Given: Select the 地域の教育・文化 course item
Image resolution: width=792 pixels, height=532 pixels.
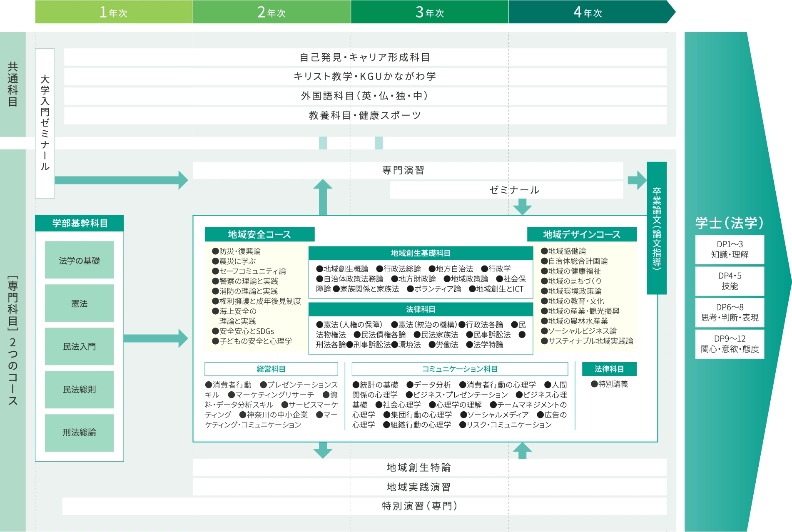Looking at the screenshot, I should click(x=573, y=301).
